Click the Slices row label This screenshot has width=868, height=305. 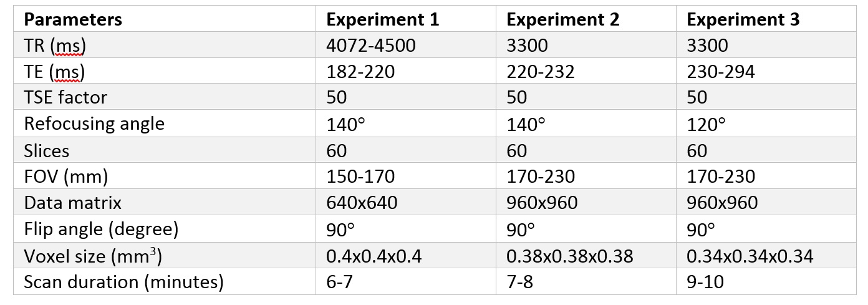click(47, 150)
